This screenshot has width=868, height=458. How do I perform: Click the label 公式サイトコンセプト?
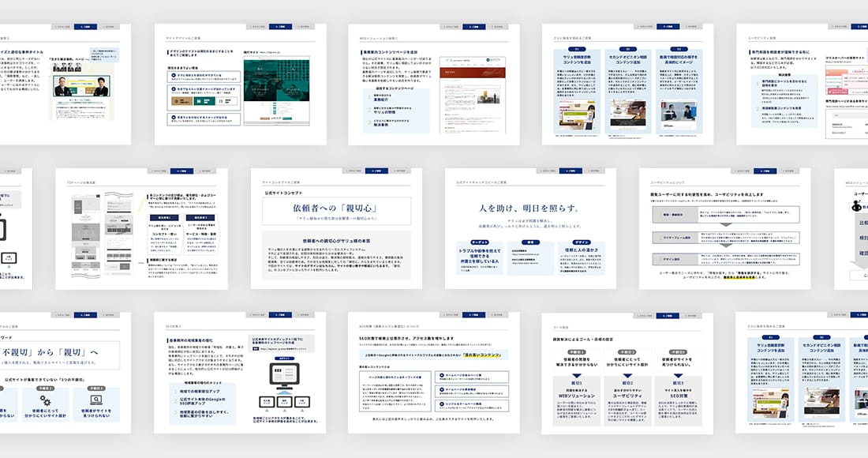[x=283, y=193]
